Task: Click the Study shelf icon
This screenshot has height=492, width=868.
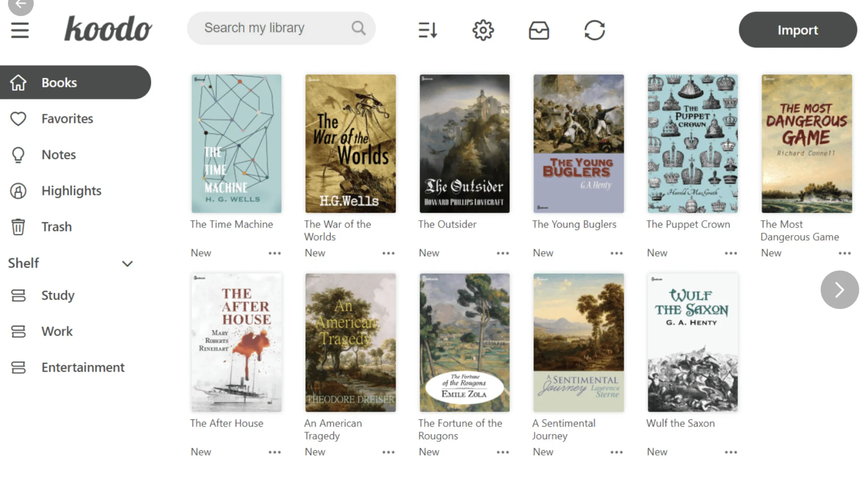Action: pyautogui.click(x=18, y=296)
